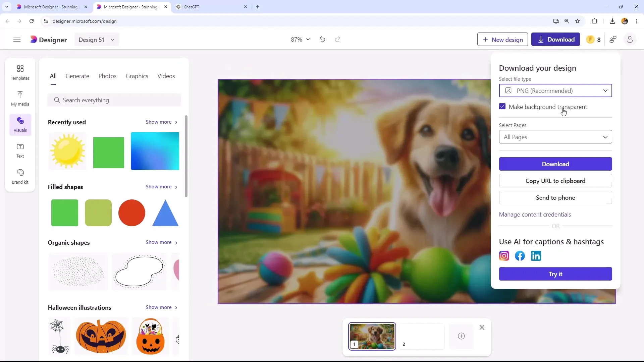Switch to the Generate tab

[x=77, y=76]
